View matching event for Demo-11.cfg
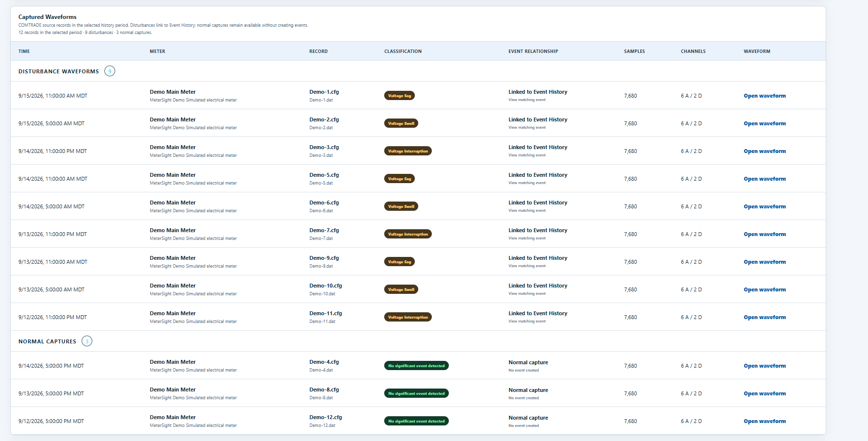868x441 pixels. (527, 322)
